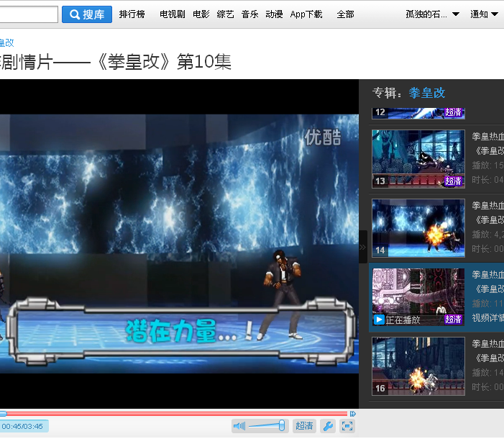
Task: Open the 综艺 category
Action: point(225,14)
